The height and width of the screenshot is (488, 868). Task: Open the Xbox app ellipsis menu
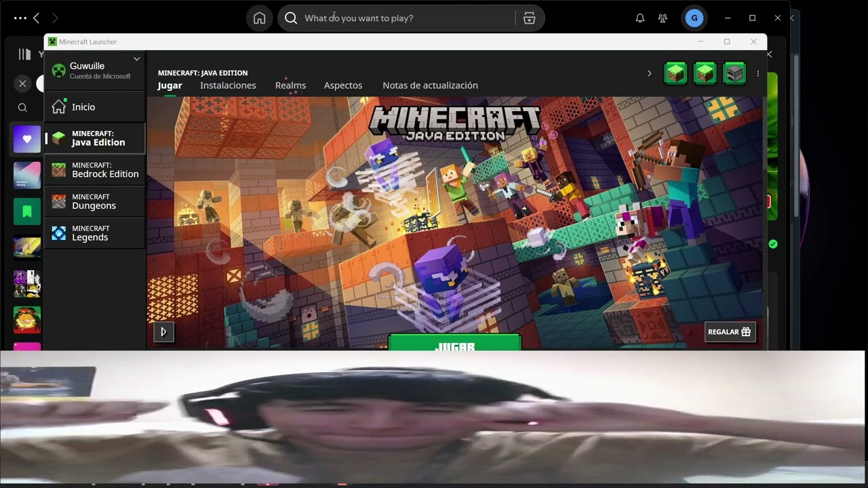pyautogui.click(x=20, y=18)
